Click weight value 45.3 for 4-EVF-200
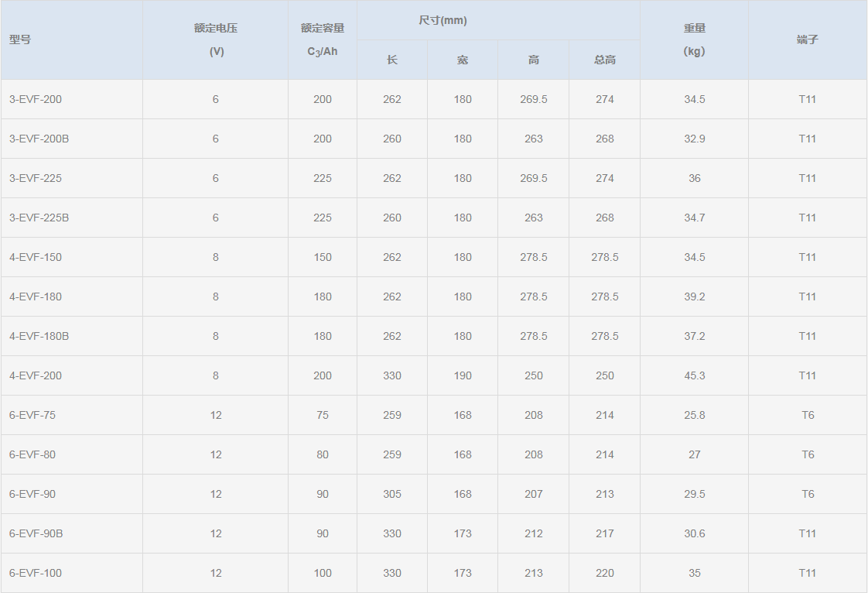The image size is (868, 593). [695, 375]
